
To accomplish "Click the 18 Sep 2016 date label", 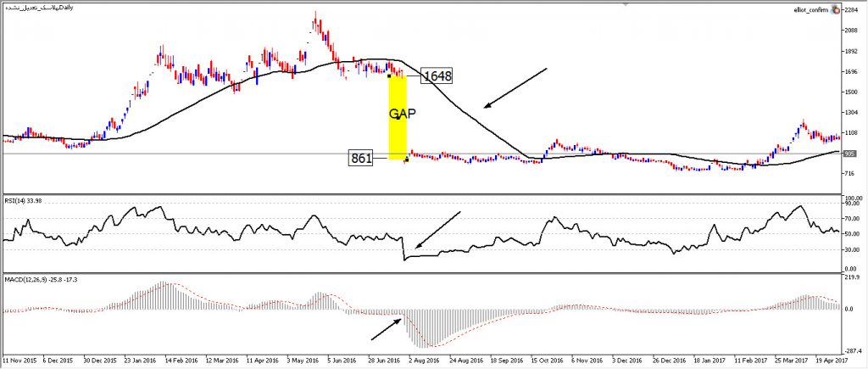I will [x=505, y=359].
